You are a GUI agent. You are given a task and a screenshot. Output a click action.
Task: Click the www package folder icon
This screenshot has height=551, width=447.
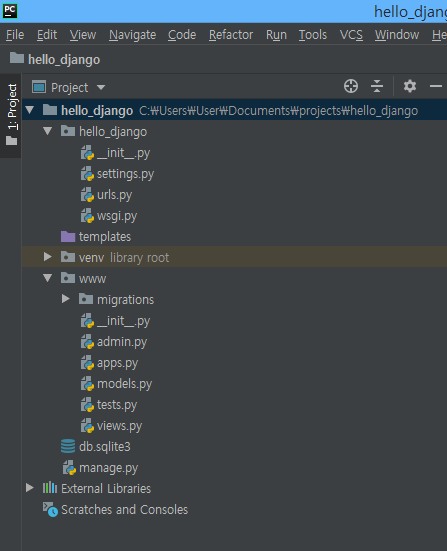(68, 278)
